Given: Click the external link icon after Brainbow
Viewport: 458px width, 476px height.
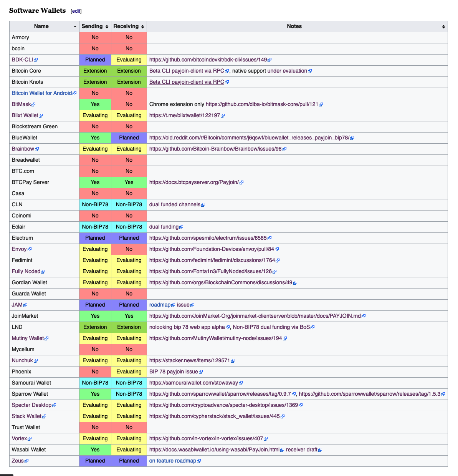Looking at the screenshot, I should pos(37,149).
